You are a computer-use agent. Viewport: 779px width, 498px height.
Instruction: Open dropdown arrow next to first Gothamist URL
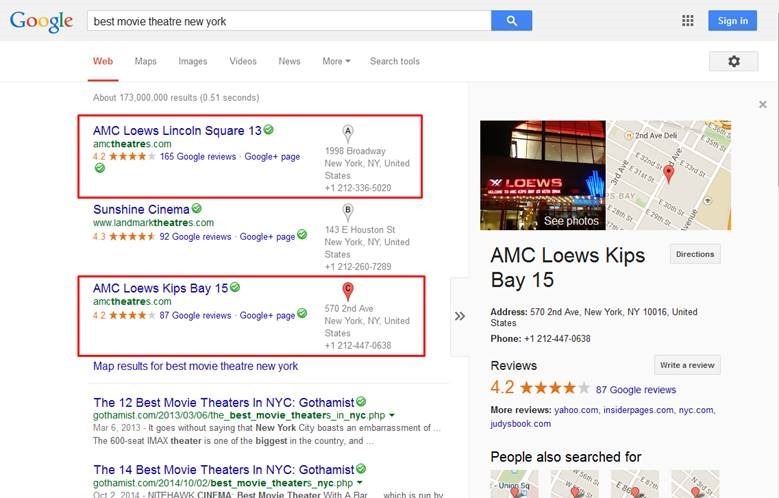click(x=392, y=414)
